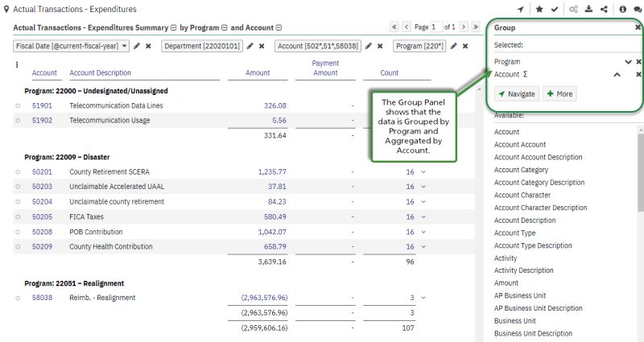Viewport: 644px width, 342px height.
Task: Click the location pin icon beside page title
Action: coord(6,9)
